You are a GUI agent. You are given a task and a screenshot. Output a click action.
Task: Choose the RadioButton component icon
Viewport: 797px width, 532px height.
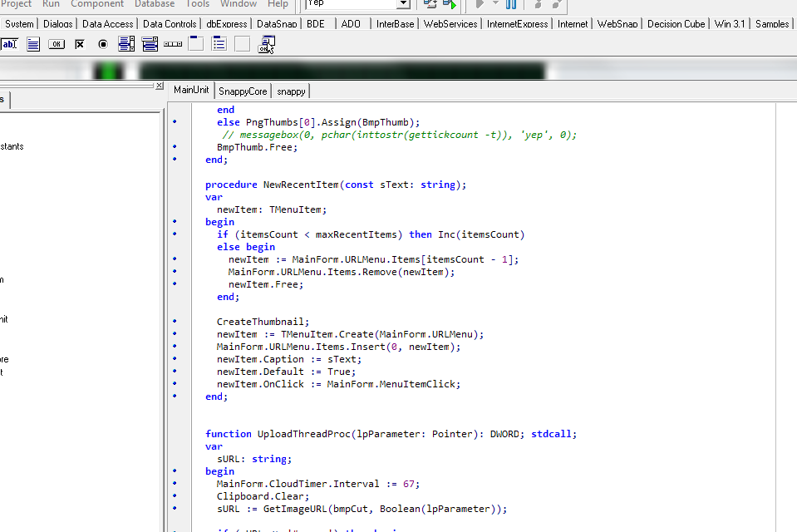click(103, 44)
